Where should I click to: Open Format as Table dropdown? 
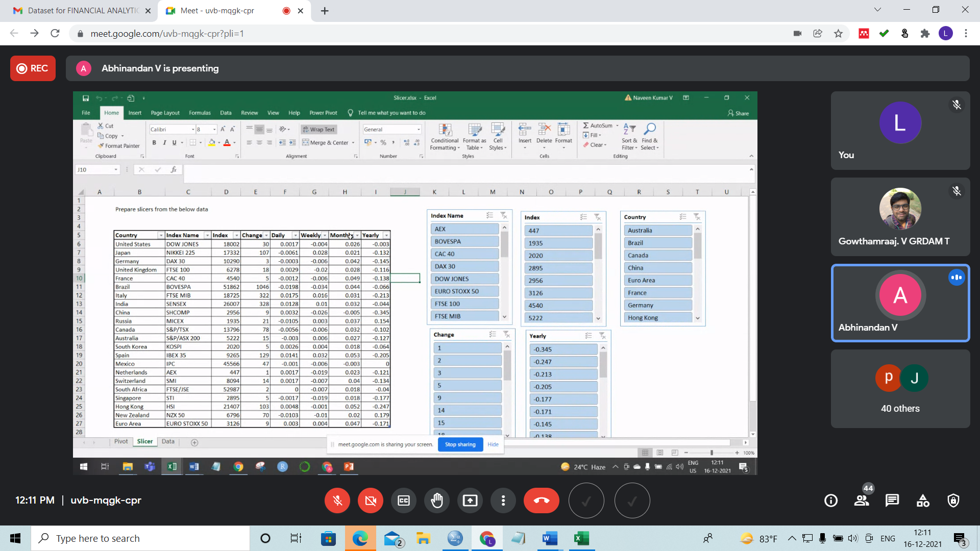coord(474,137)
